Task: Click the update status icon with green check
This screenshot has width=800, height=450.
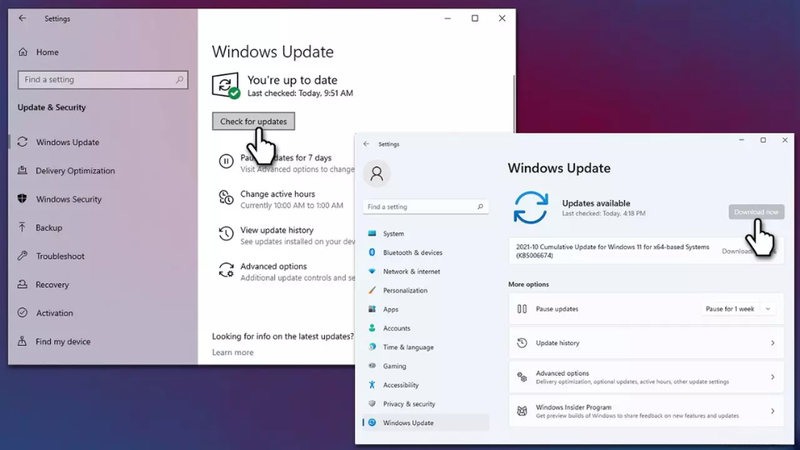Action: 226,86
